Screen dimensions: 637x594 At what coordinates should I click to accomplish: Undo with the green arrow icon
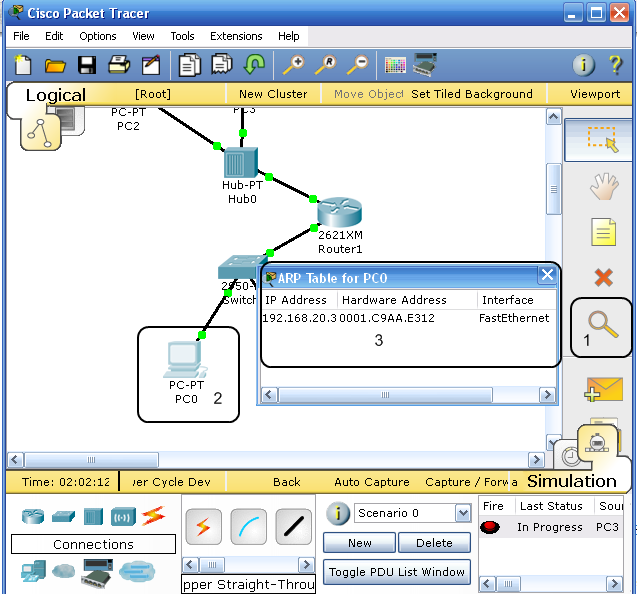tap(254, 64)
